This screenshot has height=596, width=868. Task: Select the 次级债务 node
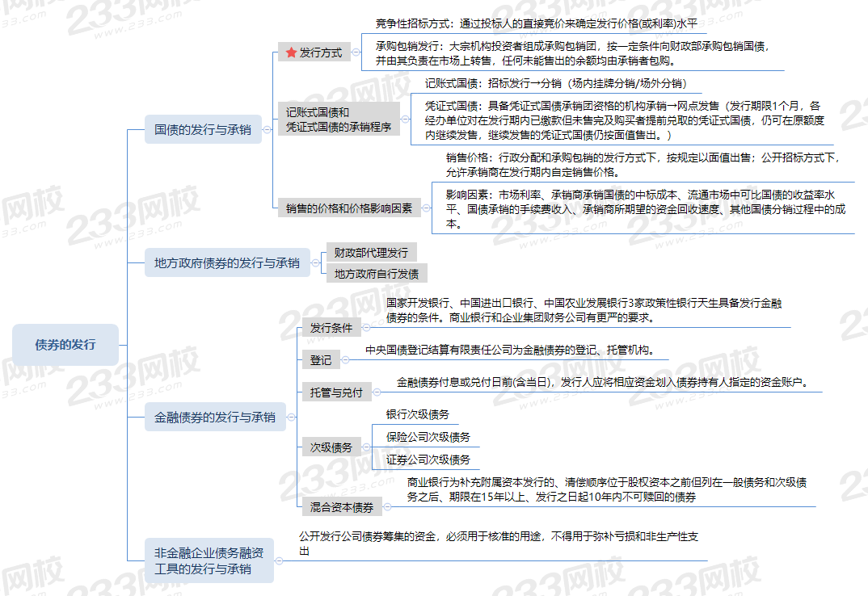click(331, 447)
